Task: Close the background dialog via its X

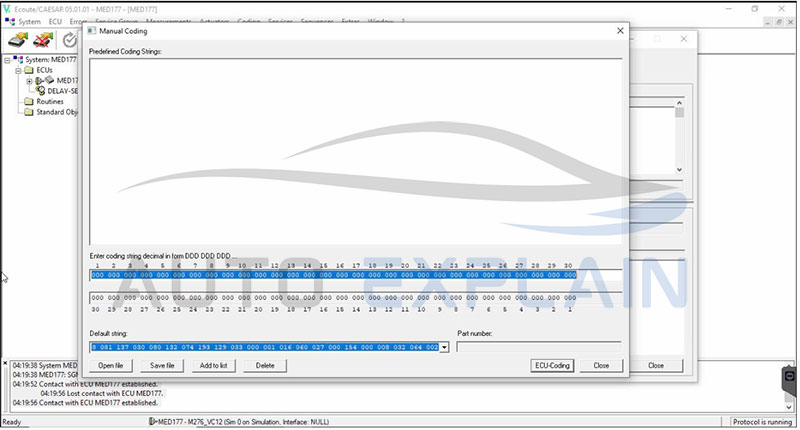Action: pyautogui.click(x=684, y=39)
